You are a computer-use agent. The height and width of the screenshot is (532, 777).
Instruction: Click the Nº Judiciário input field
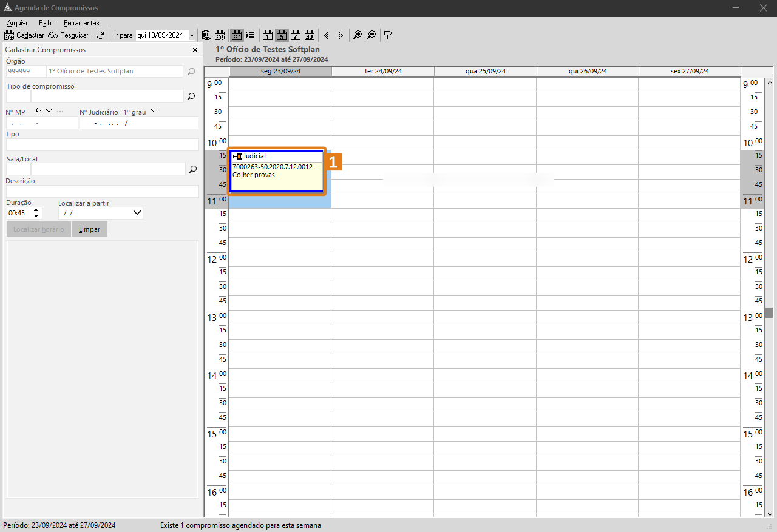[139, 123]
